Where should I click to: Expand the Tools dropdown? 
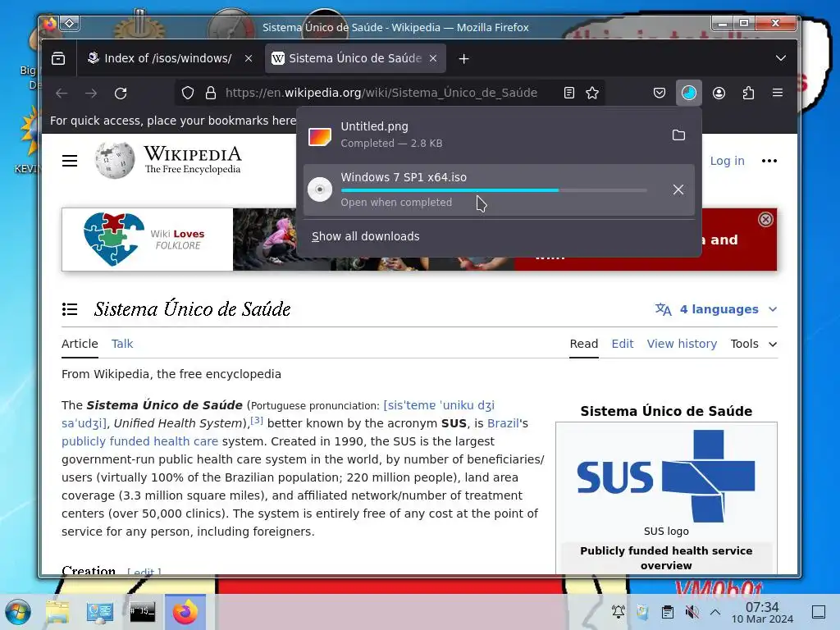[754, 344]
